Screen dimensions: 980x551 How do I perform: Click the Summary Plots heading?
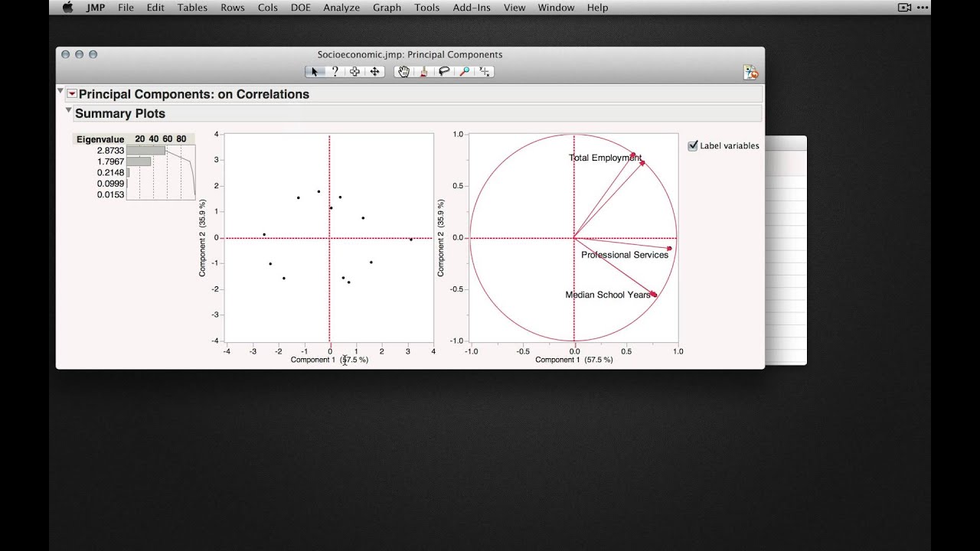120,113
